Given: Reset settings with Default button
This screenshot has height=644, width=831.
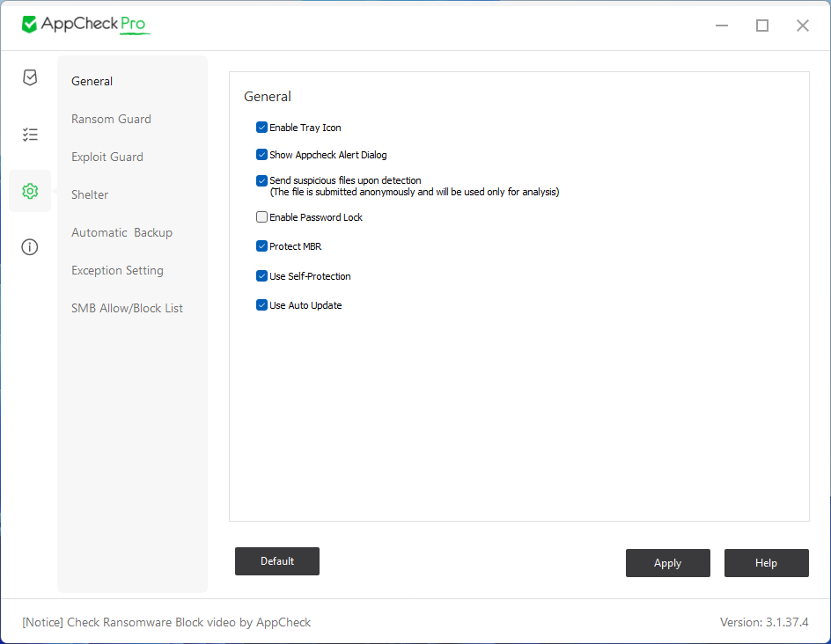Looking at the screenshot, I should [x=277, y=561].
